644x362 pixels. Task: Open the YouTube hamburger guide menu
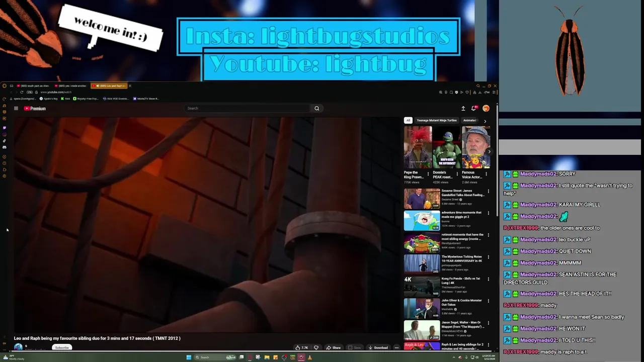click(x=16, y=109)
